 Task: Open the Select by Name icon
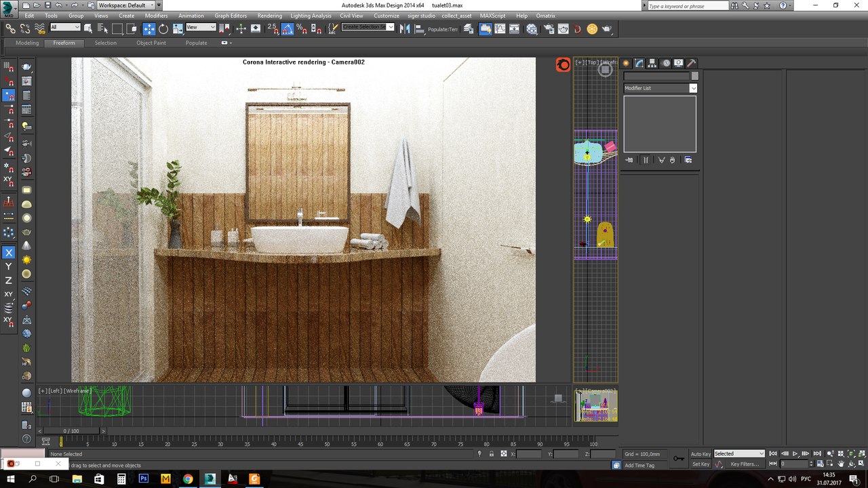(103, 28)
